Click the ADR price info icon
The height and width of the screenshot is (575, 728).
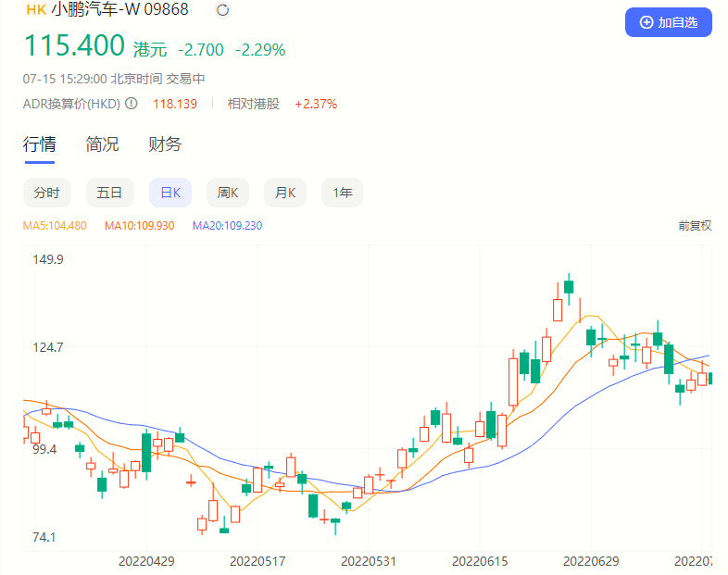(132, 103)
